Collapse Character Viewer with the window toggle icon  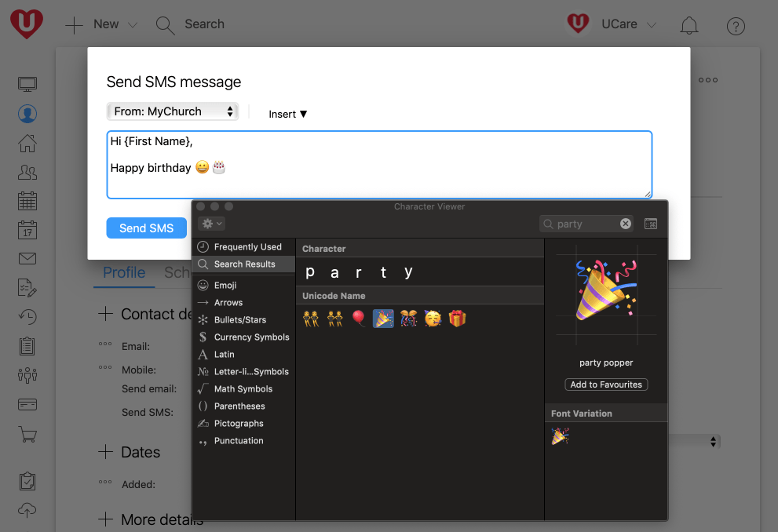coord(651,224)
